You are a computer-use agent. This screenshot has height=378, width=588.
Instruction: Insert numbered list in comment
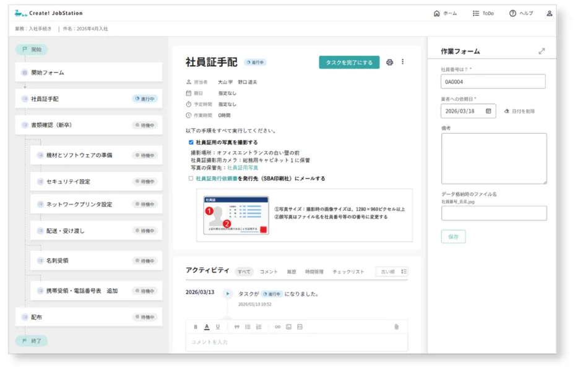point(259,327)
